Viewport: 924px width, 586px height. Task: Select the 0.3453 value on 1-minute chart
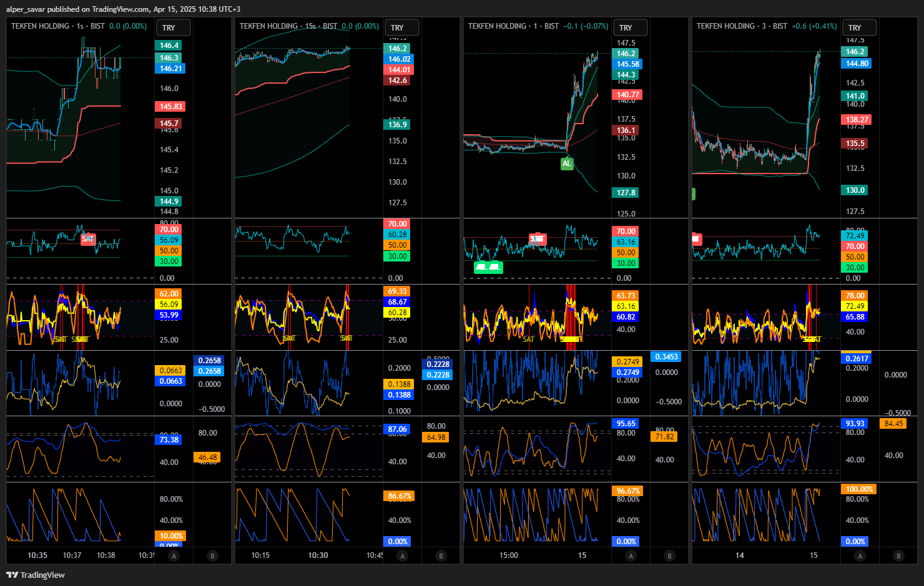point(666,357)
